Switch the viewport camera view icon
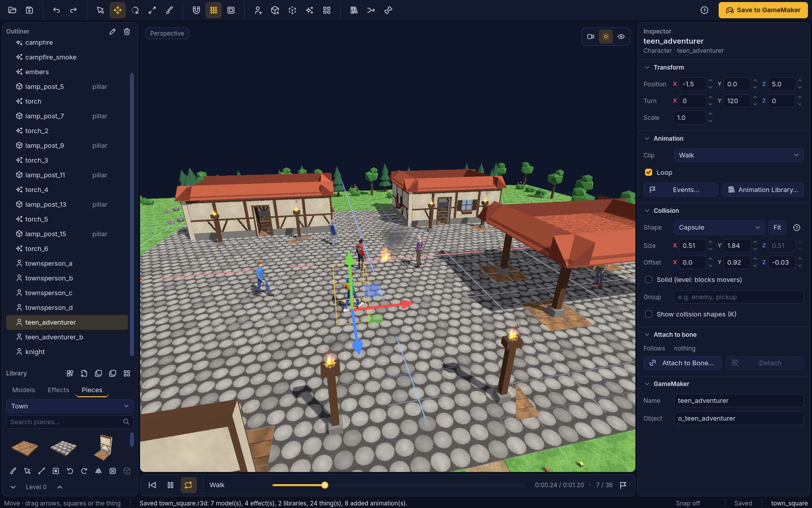Image resolution: width=812 pixels, height=508 pixels. (591, 37)
